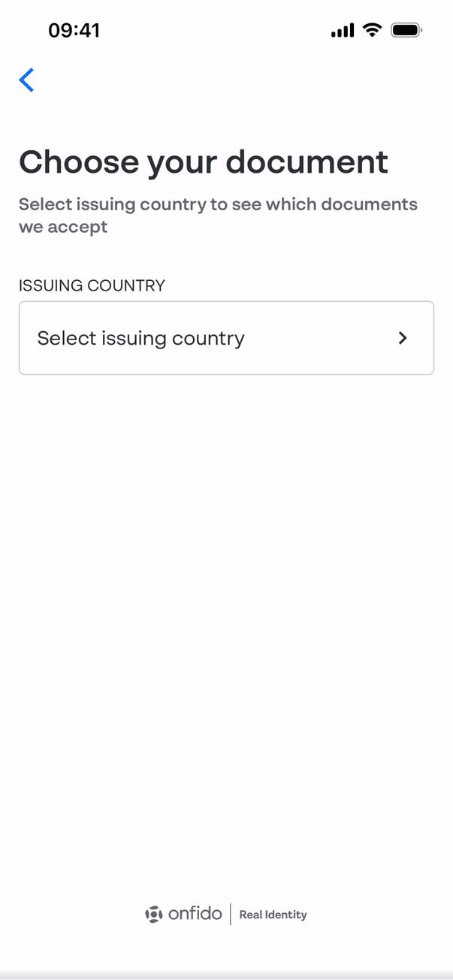Click the chevron in the country field

coord(403,338)
